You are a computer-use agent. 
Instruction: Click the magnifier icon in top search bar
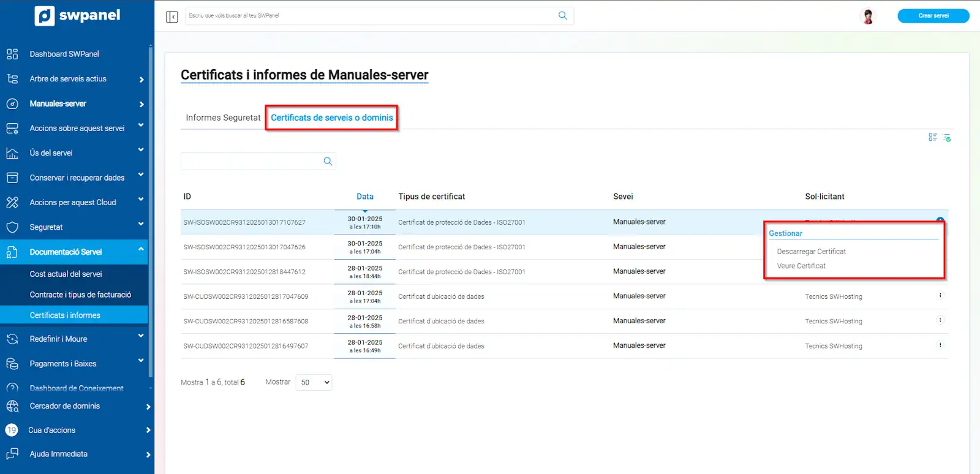562,16
